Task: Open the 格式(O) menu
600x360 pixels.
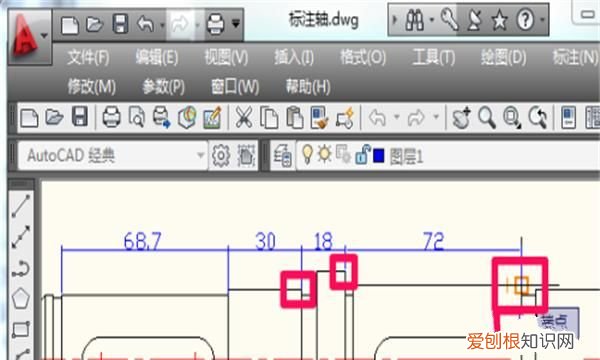Action: [363, 58]
